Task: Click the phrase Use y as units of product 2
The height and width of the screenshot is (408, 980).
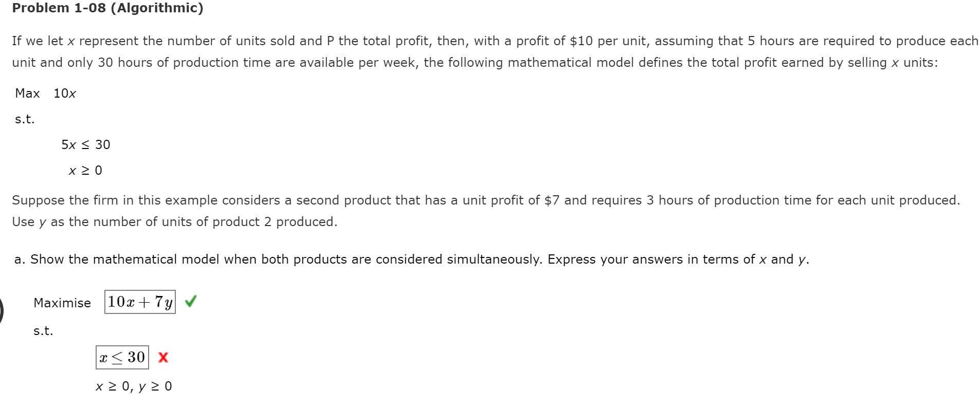Action: (x=175, y=222)
